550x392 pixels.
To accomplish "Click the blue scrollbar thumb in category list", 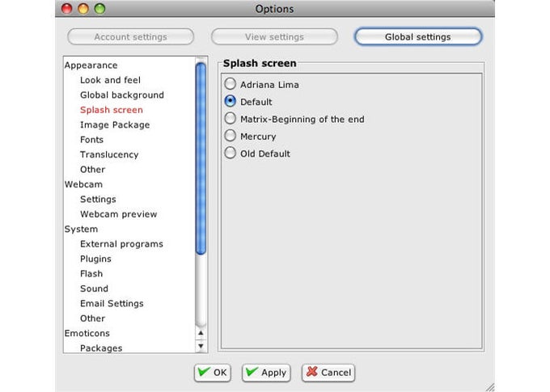I will tap(201, 158).
